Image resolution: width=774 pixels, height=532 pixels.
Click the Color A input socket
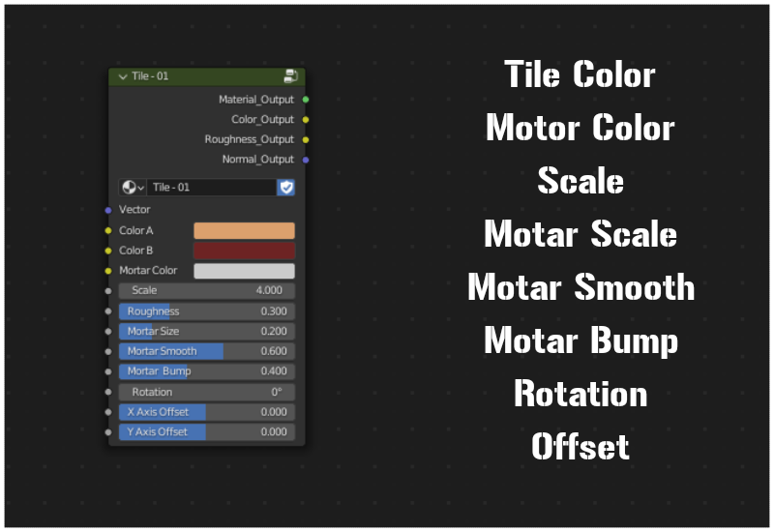[x=108, y=231]
